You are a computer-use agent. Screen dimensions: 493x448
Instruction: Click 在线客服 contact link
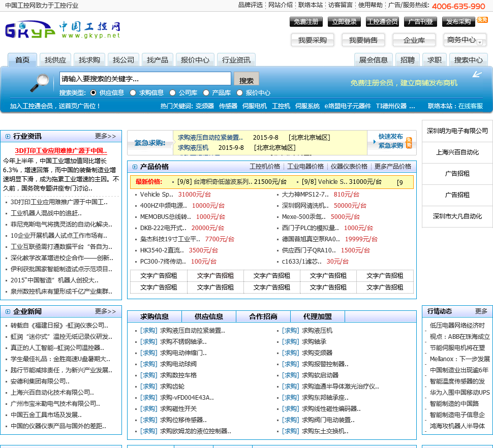pos(470,106)
